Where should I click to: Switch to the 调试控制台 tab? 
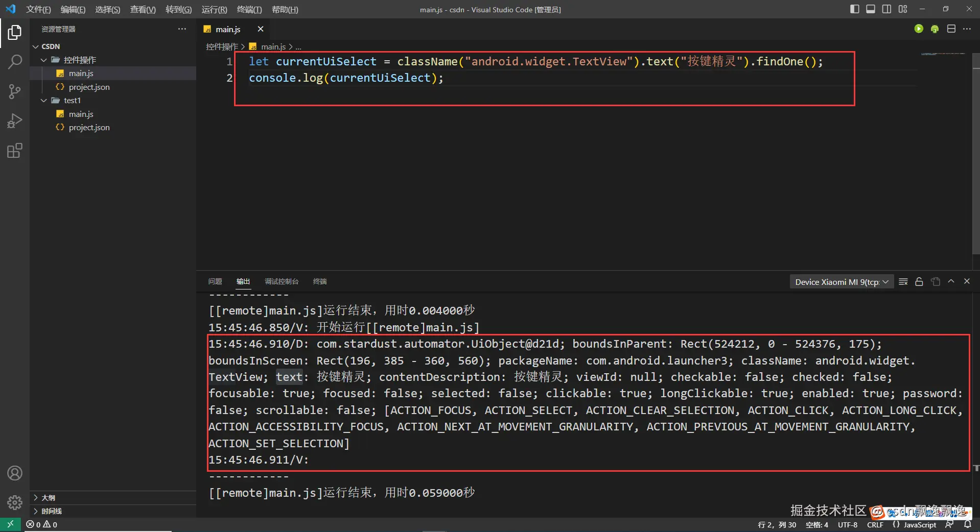(x=281, y=281)
